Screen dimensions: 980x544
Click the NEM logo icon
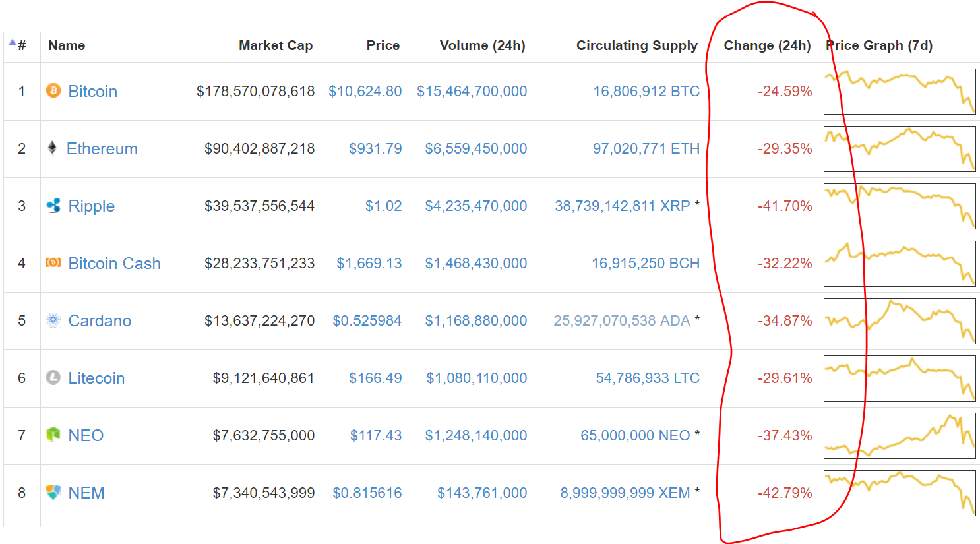tap(53, 492)
